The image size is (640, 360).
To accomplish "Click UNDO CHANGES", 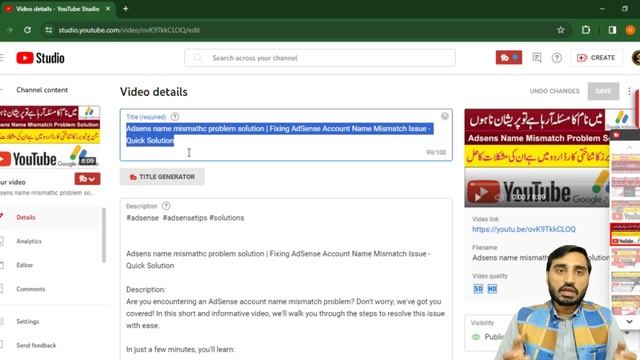I will pos(554,91).
